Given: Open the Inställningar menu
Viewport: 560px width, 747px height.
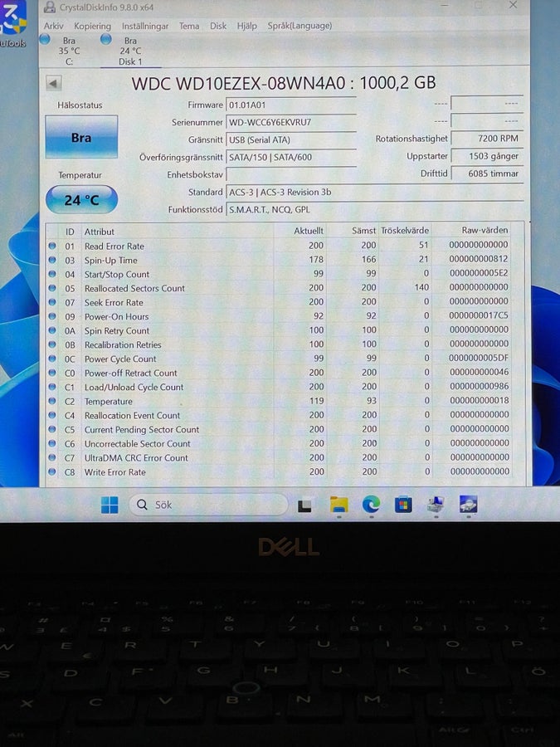Looking at the screenshot, I should pos(145,26).
